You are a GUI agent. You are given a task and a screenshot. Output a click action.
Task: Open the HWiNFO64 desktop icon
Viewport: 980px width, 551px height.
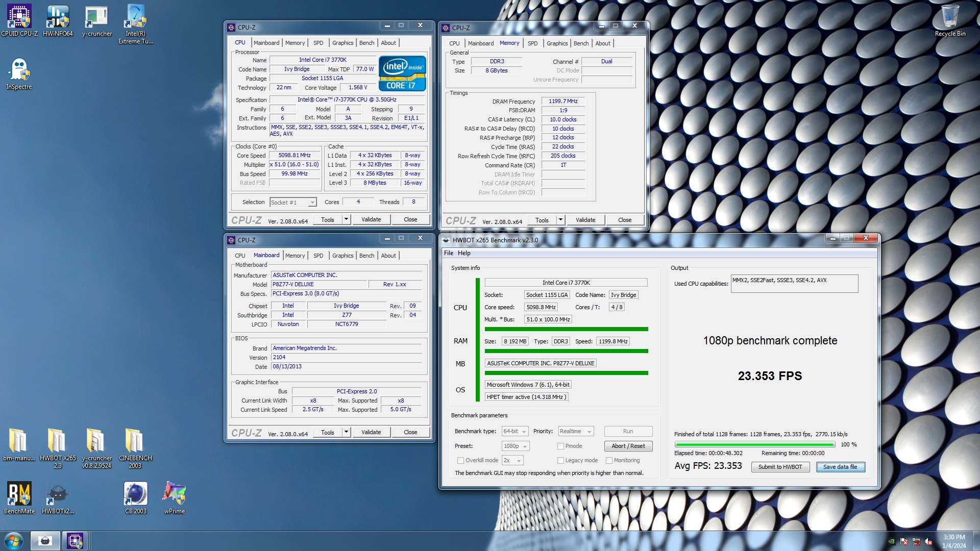[x=58, y=20]
